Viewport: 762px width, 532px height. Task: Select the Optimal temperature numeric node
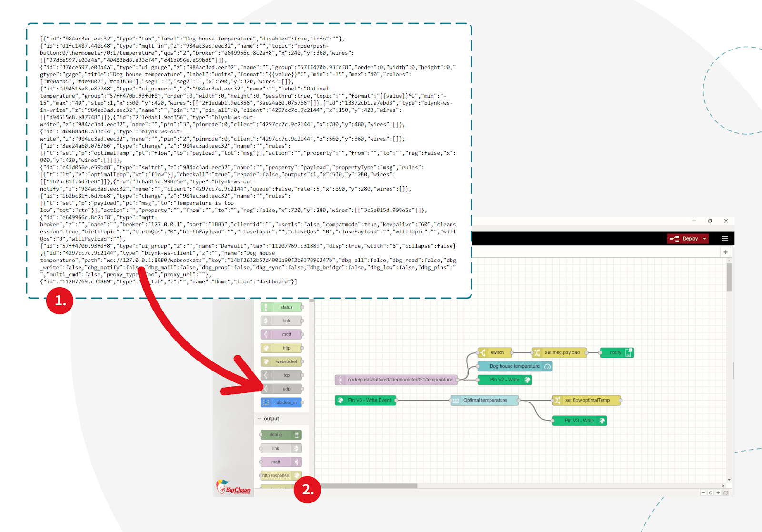[x=485, y=400]
